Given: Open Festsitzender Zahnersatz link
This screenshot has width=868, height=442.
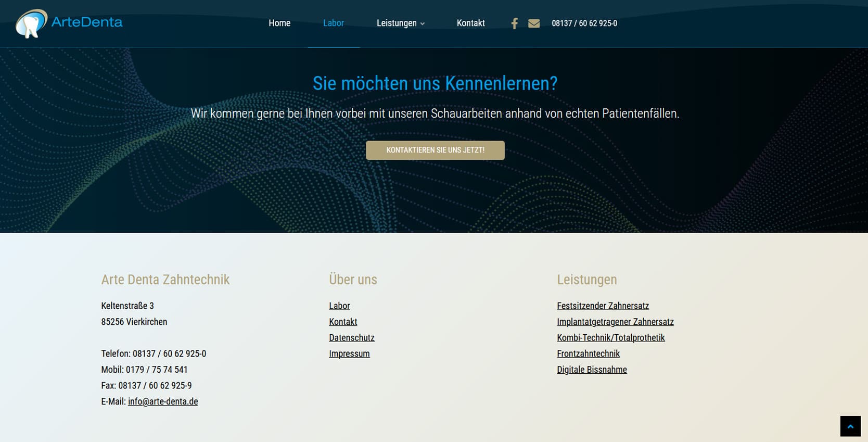Looking at the screenshot, I should pyautogui.click(x=603, y=306).
